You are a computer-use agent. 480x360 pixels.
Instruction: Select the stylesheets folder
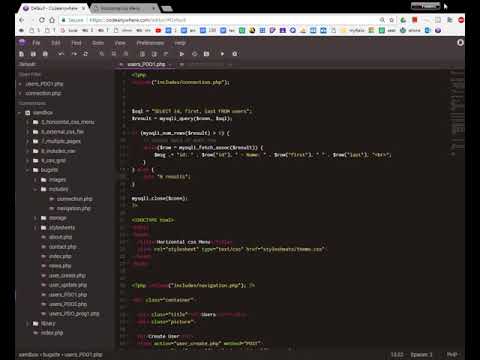coord(62,228)
